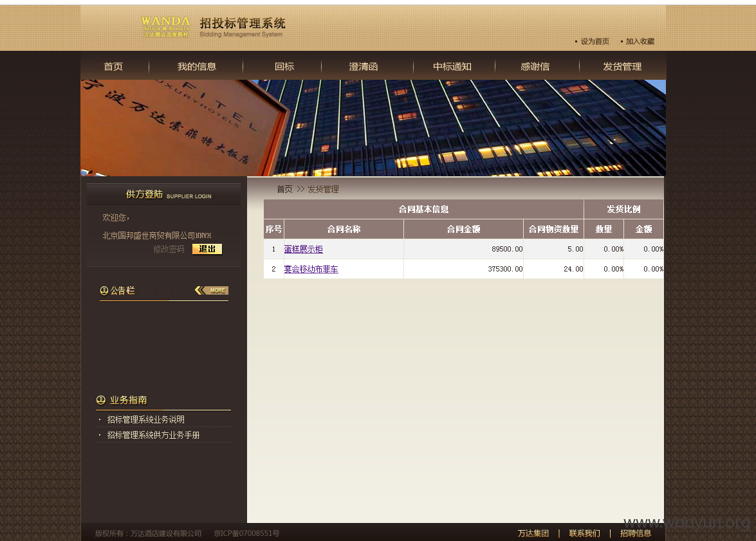
Task: Click the quantity cell 24.00
Action: coord(553,269)
